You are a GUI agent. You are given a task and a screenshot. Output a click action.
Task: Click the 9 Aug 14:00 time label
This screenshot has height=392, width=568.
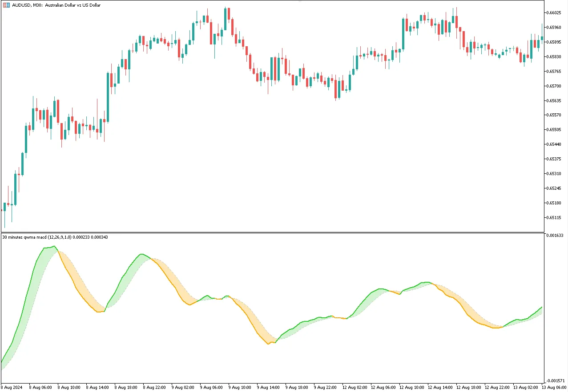click(x=268, y=388)
